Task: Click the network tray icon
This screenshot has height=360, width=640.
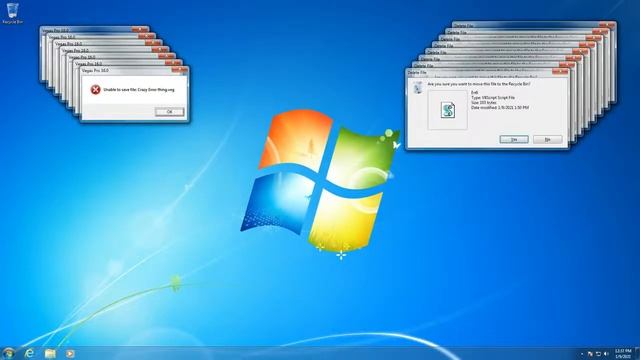Action: [x=598, y=353]
